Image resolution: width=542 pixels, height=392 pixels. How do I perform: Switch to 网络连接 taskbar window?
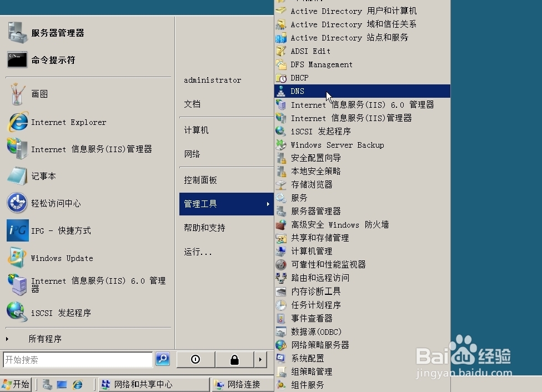pos(243,384)
